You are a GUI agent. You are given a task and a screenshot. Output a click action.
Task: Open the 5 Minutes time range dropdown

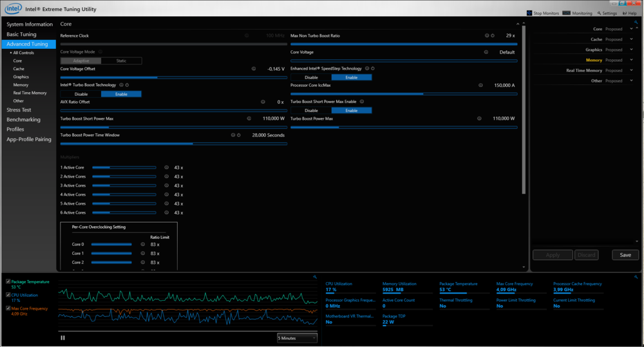point(297,337)
